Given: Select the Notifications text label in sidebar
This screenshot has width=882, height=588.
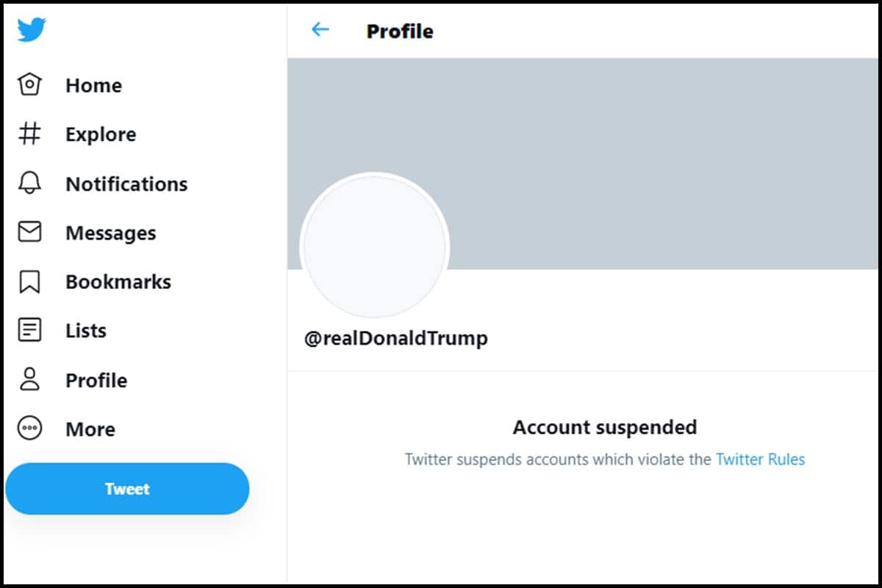Looking at the screenshot, I should click(x=126, y=184).
